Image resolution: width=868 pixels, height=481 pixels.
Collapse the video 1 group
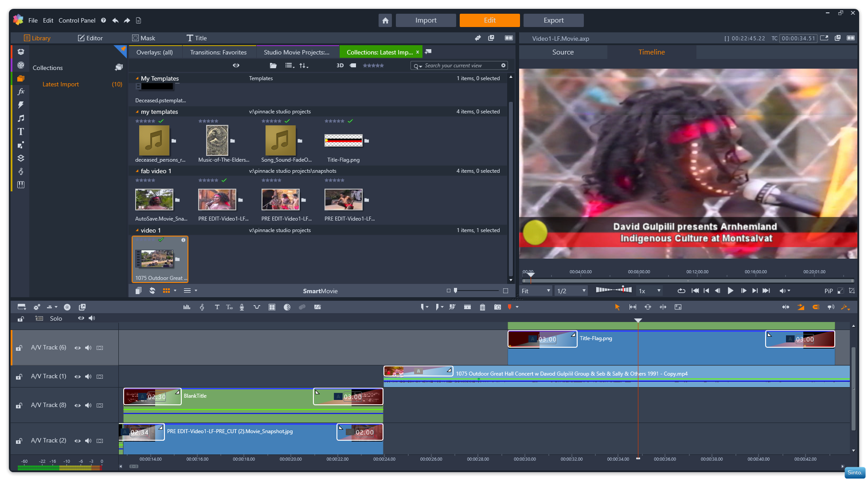(137, 230)
